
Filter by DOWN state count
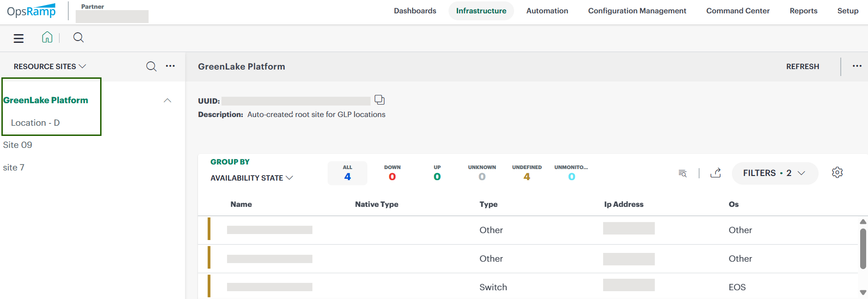pyautogui.click(x=392, y=173)
